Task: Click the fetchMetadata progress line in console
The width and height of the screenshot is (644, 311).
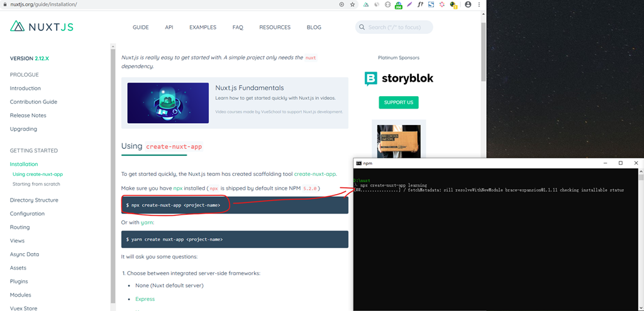Action: tap(489, 190)
